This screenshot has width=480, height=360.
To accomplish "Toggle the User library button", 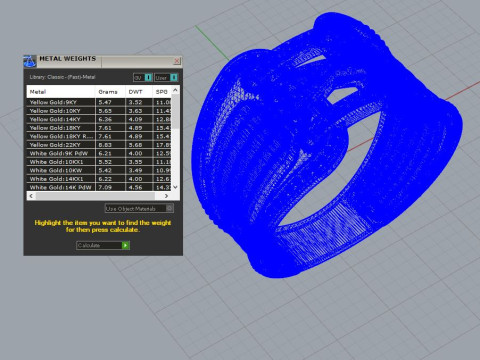I will 166,78.
